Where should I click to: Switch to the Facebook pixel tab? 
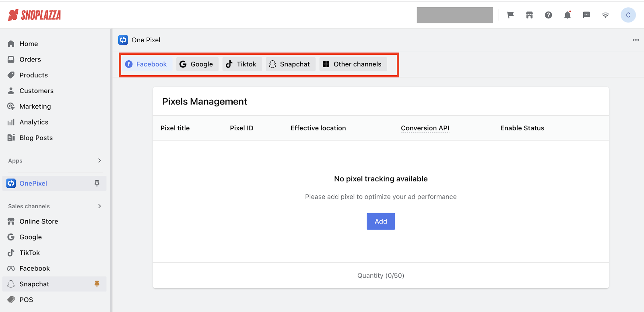(x=146, y=64)
